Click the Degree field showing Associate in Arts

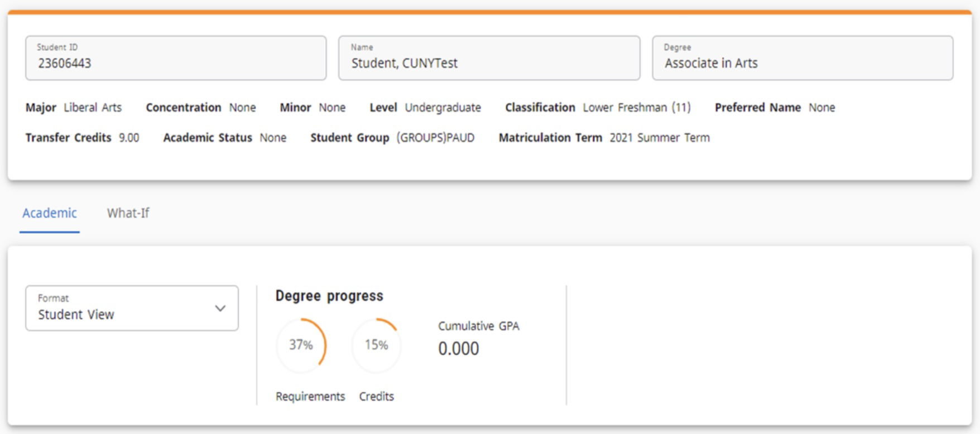(803, 58)
